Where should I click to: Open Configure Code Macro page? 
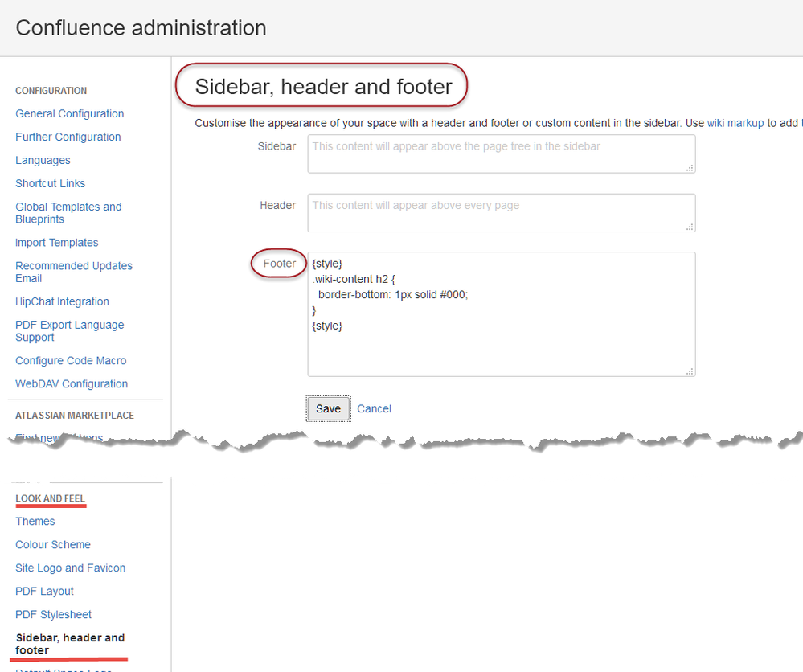(71, 361)
